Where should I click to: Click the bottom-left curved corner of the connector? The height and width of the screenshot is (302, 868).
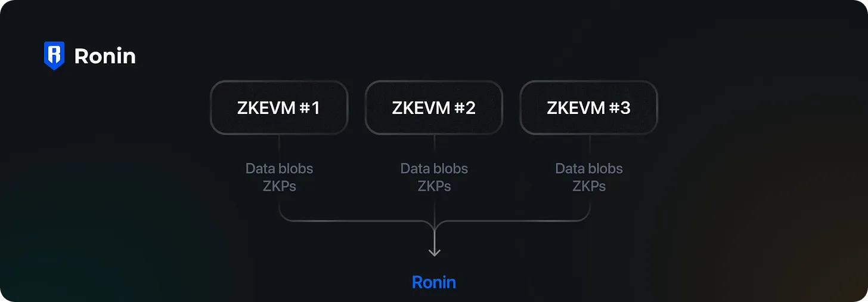pyautogui.click(x=283, y=217)
